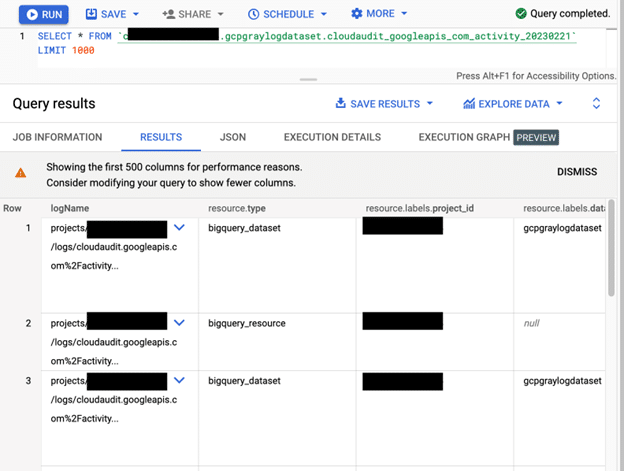Click the SAVE RESULTS download icon
The height and width of the screenshot is (471, 624).
340,103
